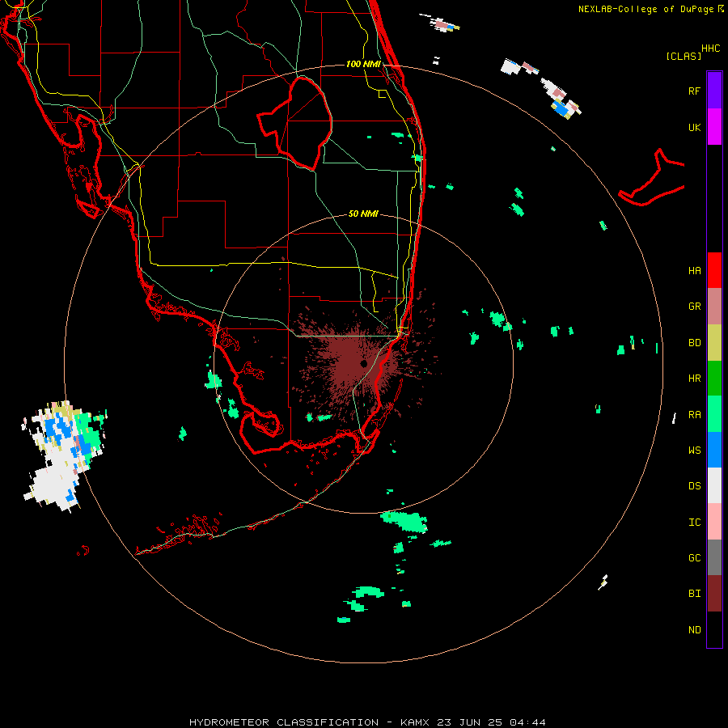Click the 'RA' legend label

click(x=694, y=415)
